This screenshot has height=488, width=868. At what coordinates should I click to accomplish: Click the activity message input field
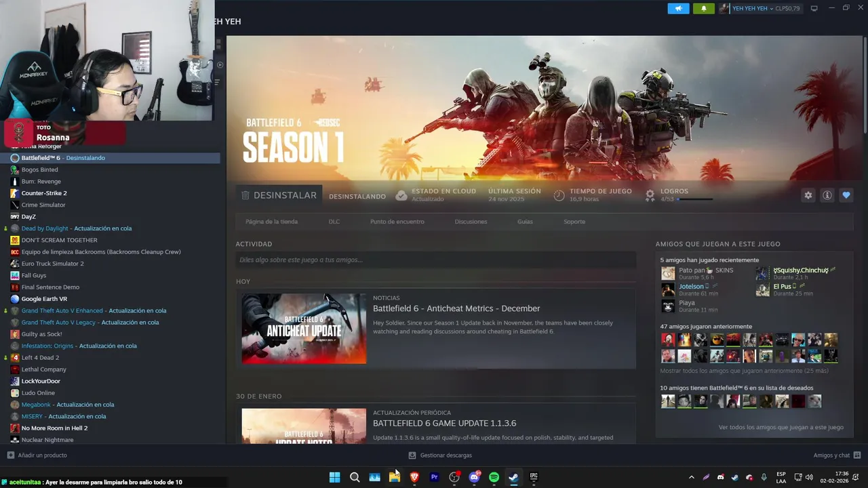tap(436, 260)
